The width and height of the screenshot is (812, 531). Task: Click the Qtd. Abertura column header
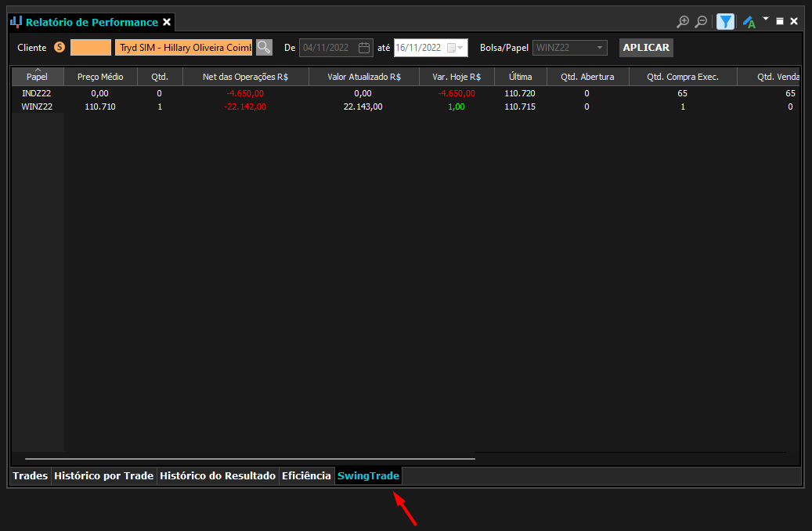588,77
